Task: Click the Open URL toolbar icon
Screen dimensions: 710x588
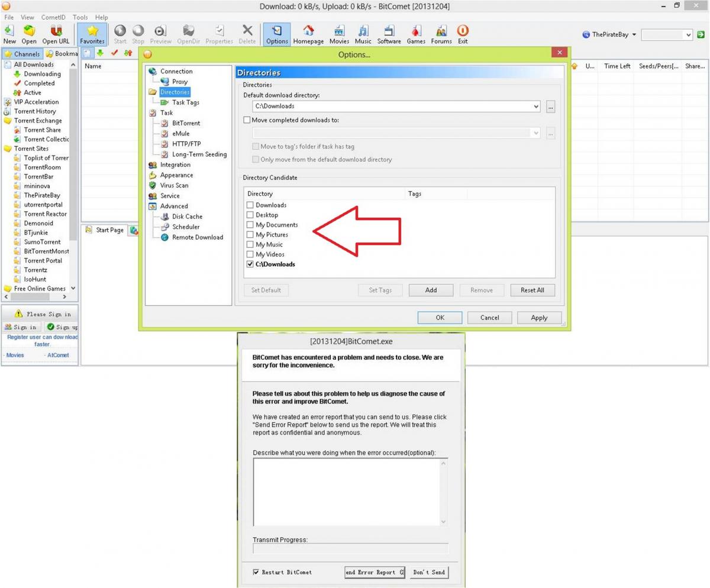Action: (x=56, y=34)
